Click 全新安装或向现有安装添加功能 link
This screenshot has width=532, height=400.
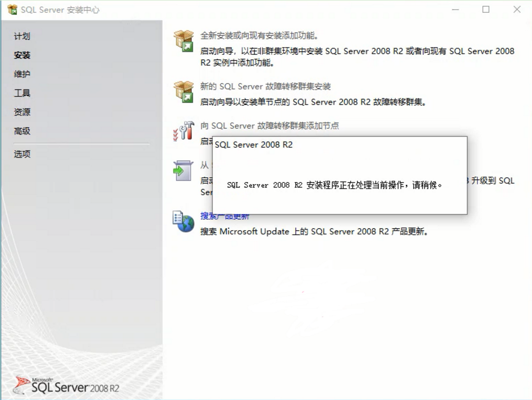[259, 36]
